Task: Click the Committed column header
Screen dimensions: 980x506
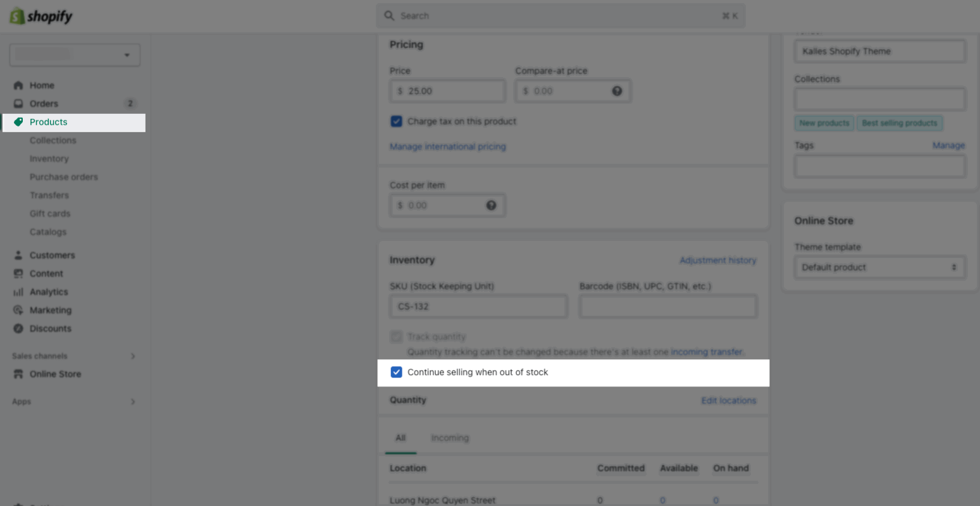Action: point(621,468)
